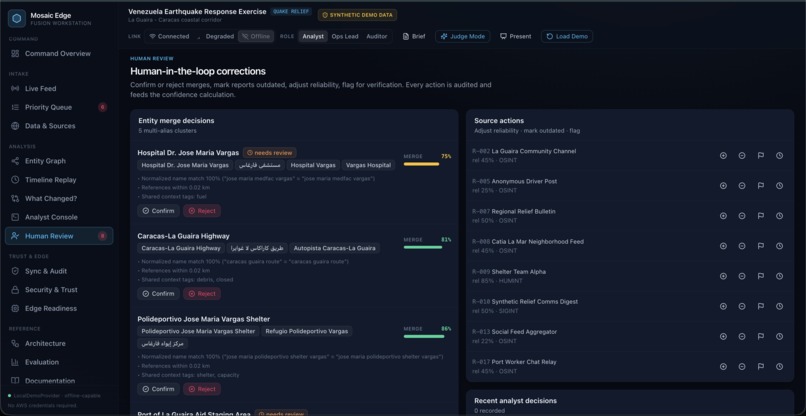Image resolution: width=806 pixels, height=416 pixels.
Task: Set link state to Degraded
Action: tap(215, 37)
